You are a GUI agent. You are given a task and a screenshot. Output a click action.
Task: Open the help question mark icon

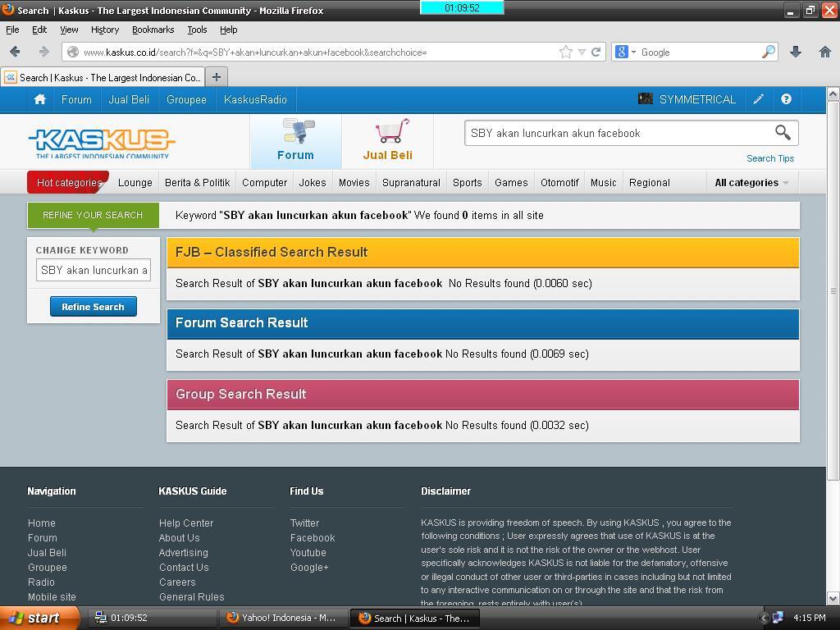pos(786,99)
